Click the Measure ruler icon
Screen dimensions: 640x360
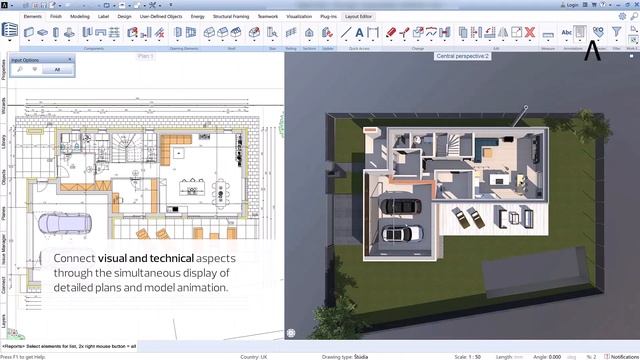click(548, 34)
